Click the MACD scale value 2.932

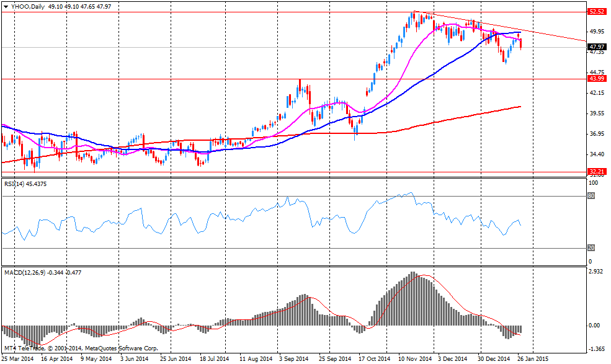pyautogui.click(x=596, y=271)
